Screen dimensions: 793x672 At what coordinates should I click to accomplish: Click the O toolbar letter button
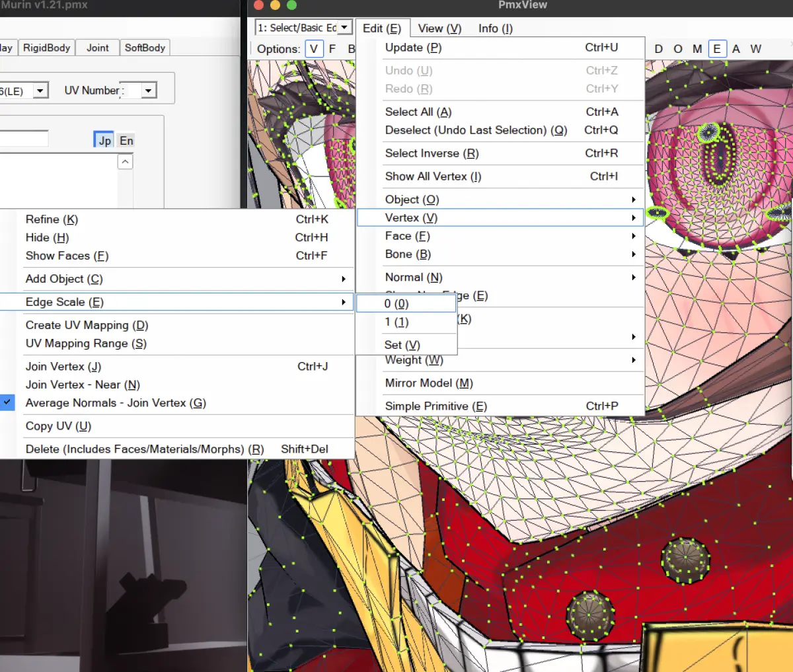678,49
